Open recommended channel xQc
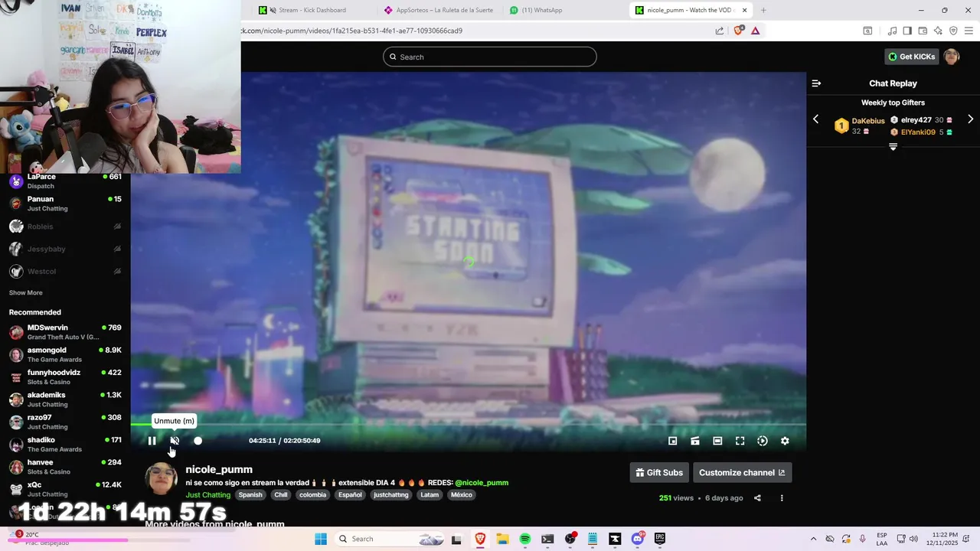This screenshot has height=551, width=980. coord(65,489)
